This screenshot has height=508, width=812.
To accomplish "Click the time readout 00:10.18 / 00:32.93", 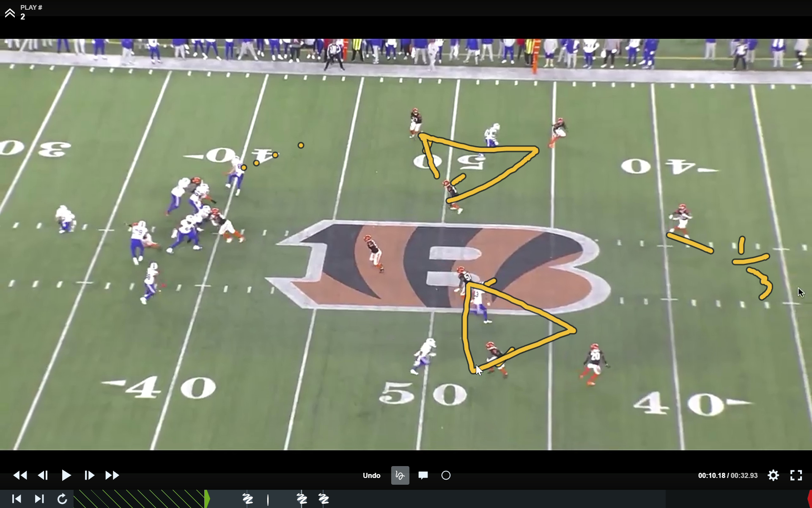I will (727, 475).
